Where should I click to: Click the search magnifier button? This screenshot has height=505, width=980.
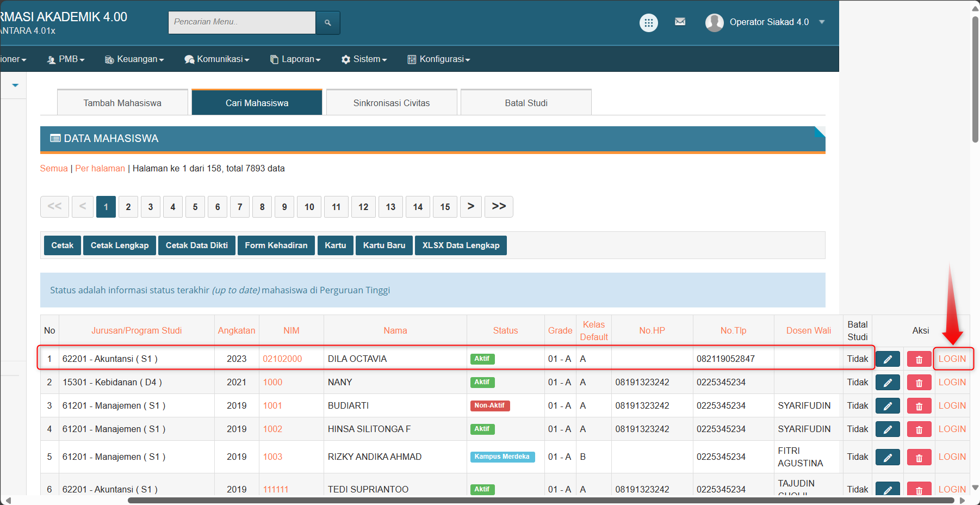pyautogui.click(x=327, y=23)
